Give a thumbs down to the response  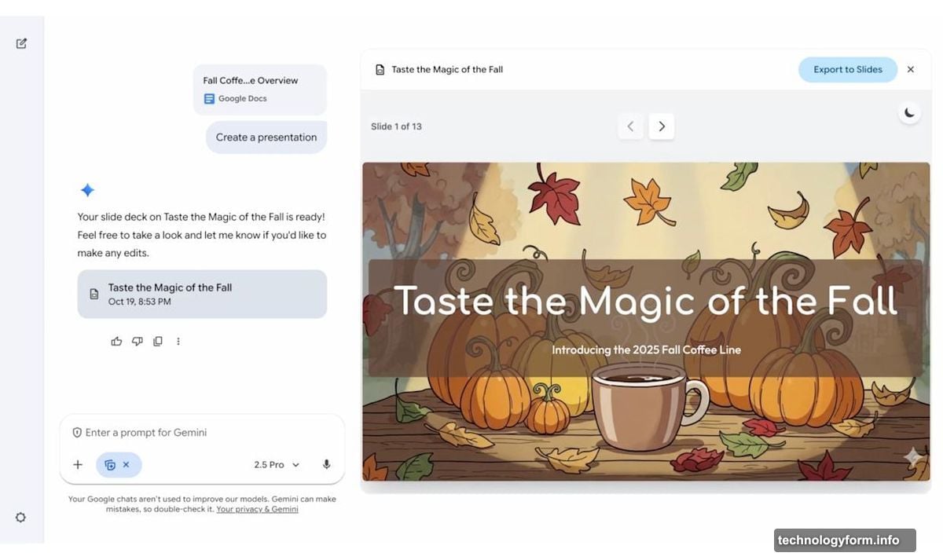click(x=138, y=342)
